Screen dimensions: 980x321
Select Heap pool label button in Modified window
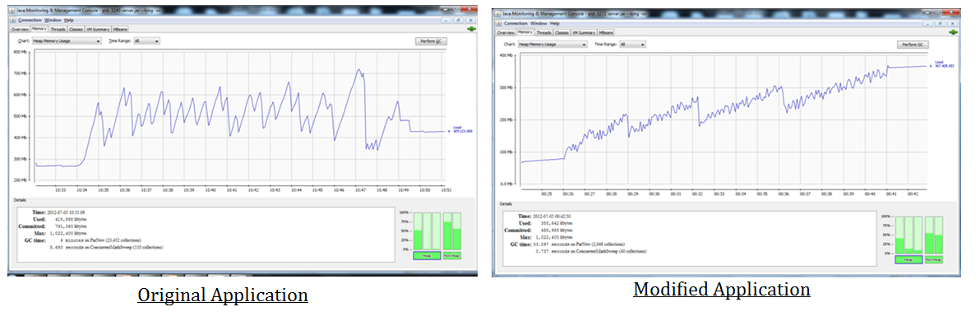click(x=908, y=259)
